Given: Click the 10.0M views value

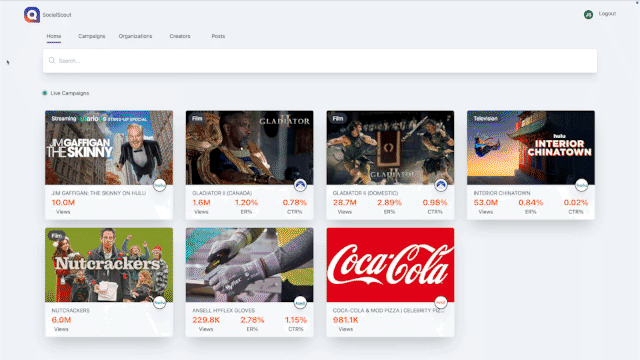Looking at the screenshot, I should 63,202.
